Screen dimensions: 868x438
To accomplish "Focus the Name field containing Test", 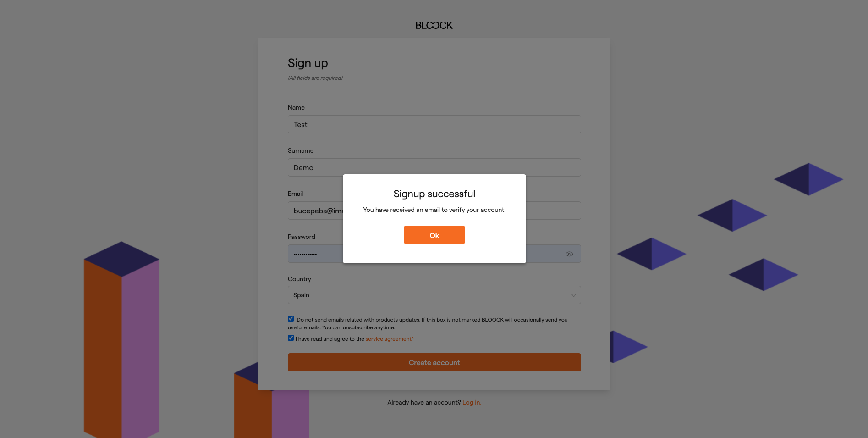I will (434, 124).
